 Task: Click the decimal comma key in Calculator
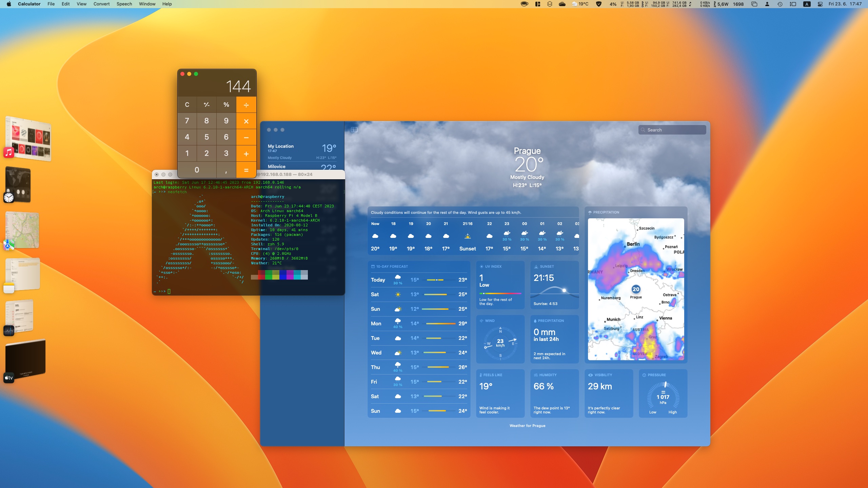coord(226,170)
